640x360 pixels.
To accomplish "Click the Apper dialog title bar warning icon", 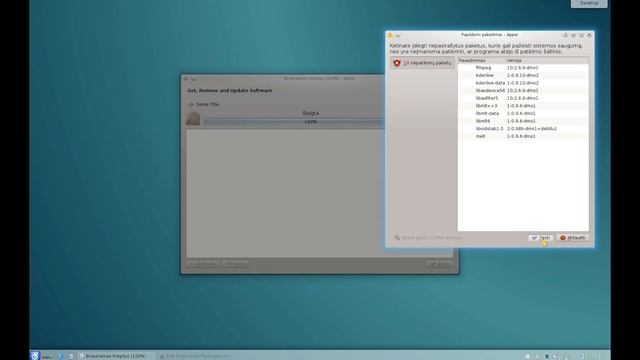I will click(390, 35).
